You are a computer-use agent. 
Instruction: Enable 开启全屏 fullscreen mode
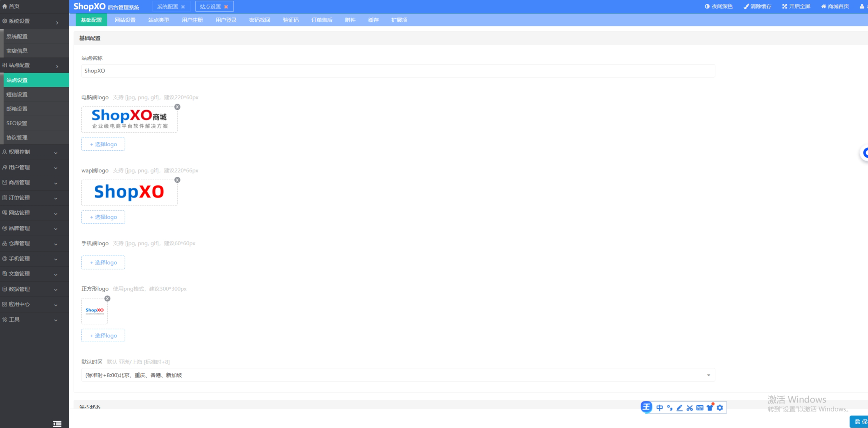coord(796,6)
